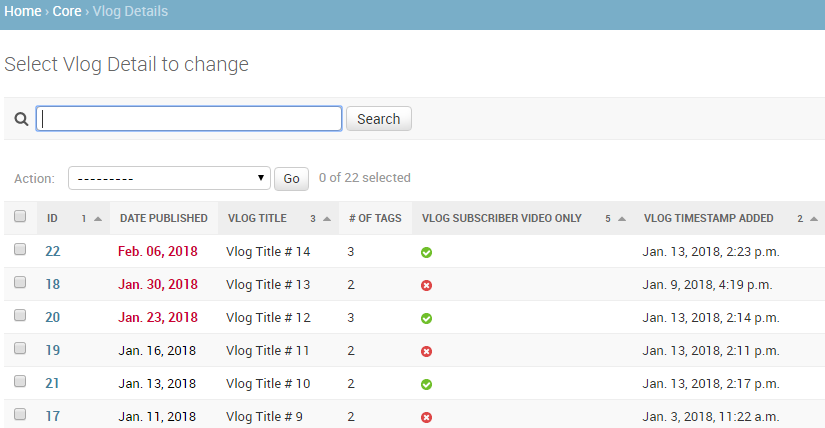Sort by Date Published column header
The width and height of the screenshot is (825, 428).
163,218
